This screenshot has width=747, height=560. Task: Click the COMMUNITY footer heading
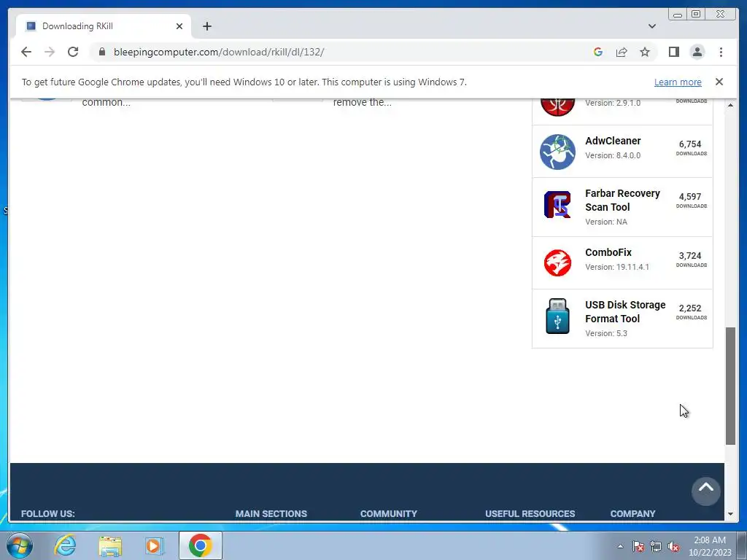389,514
